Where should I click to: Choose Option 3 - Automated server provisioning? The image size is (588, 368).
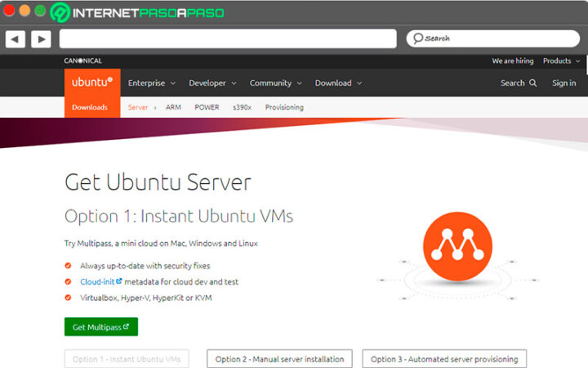tap(444, 359)
